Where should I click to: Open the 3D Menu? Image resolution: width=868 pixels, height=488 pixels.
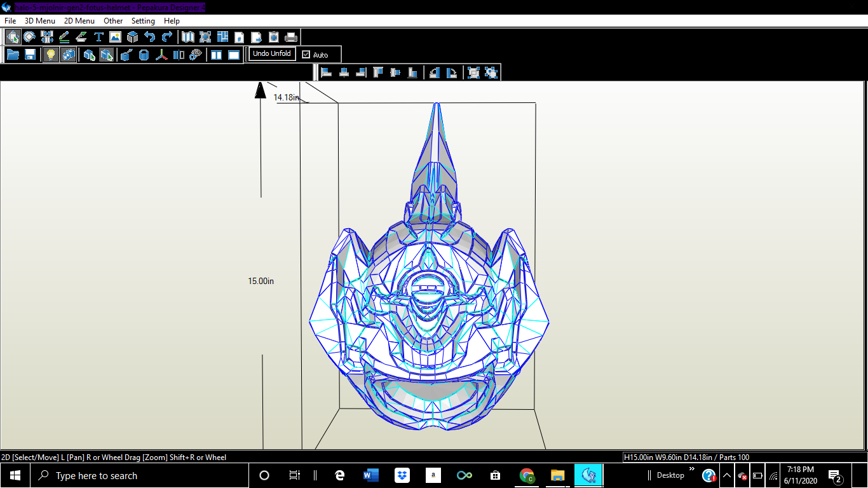[40, 21]
